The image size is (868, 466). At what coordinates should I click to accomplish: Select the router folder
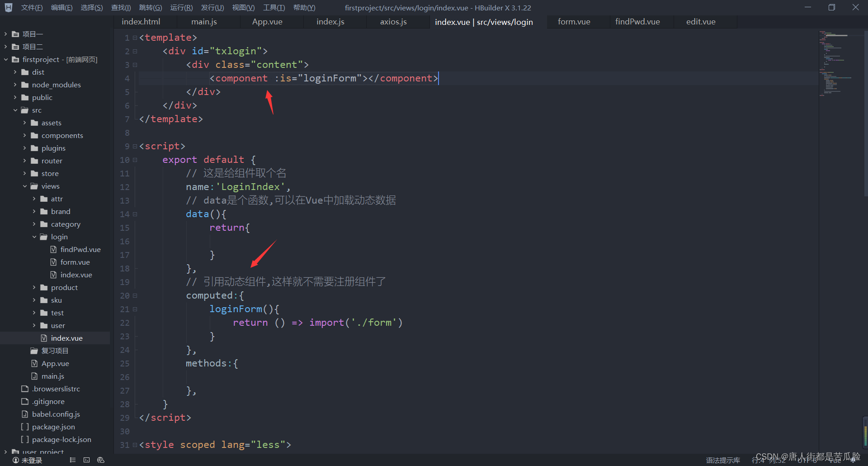coord(52,161)
